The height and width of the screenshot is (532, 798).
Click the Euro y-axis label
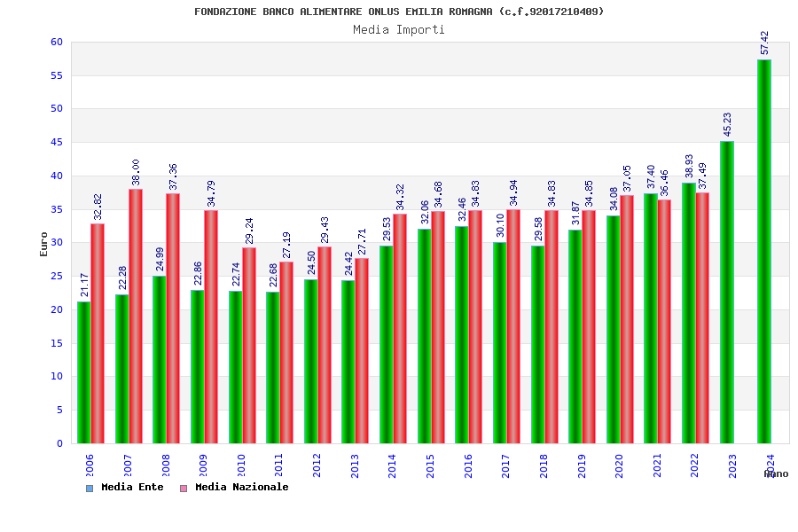pos(43,244)
